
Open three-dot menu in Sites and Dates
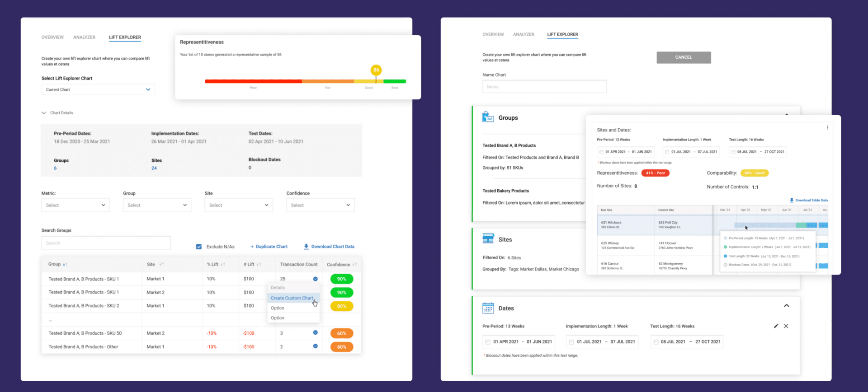827,128
